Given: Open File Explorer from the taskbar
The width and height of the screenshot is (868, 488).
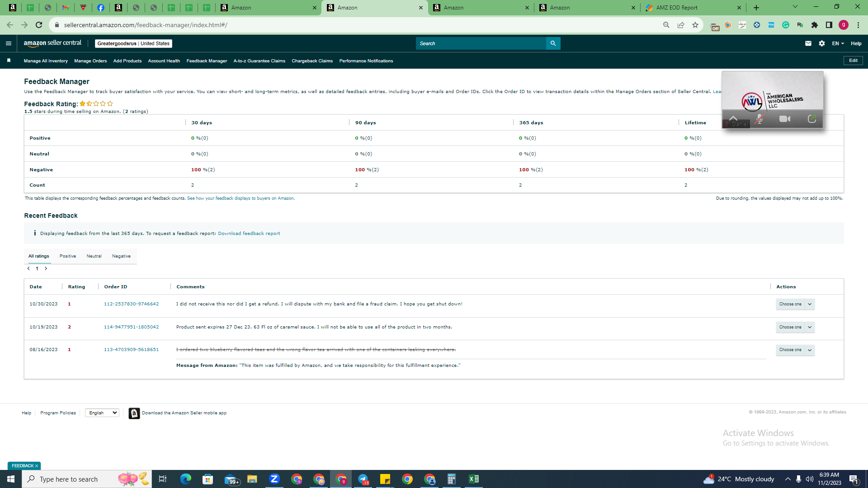Looking at the screenshot, I should pyautogui.click(x=252, y=479).
